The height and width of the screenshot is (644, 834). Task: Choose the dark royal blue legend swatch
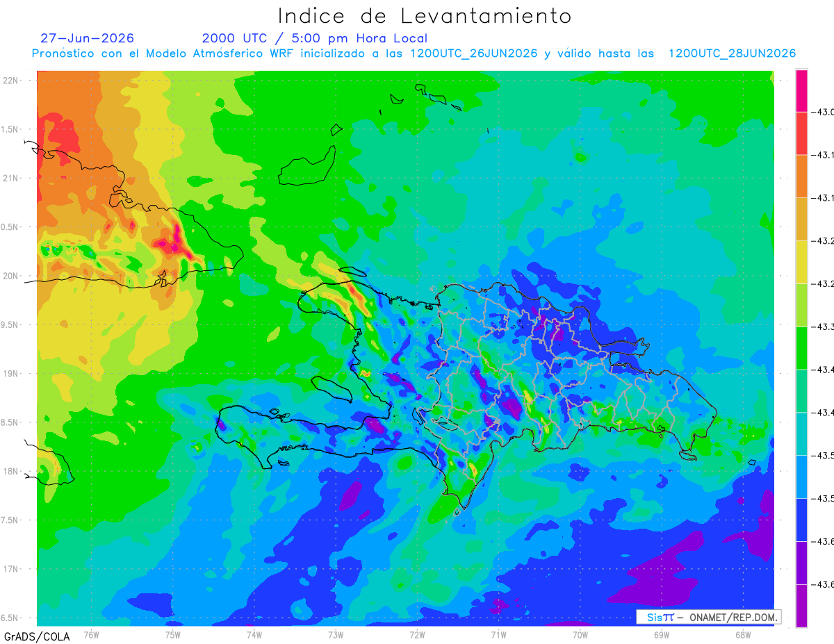point(801,520)
